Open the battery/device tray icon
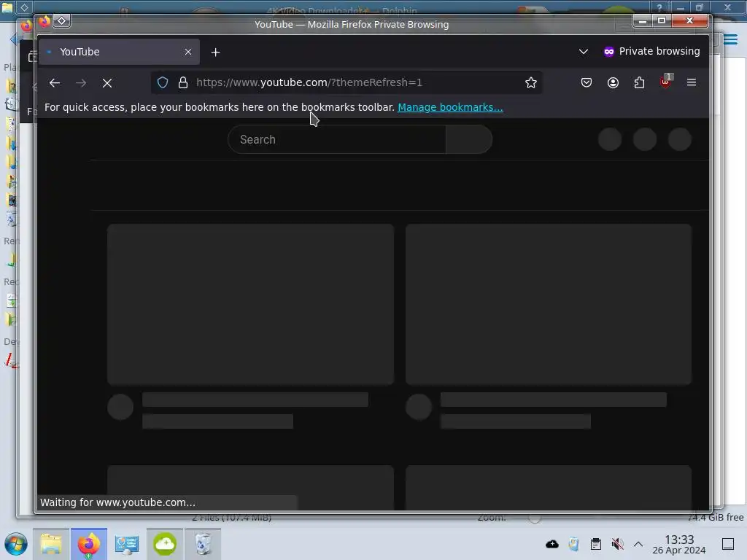This screenshot has height=560, width=747. click(573, 544)
